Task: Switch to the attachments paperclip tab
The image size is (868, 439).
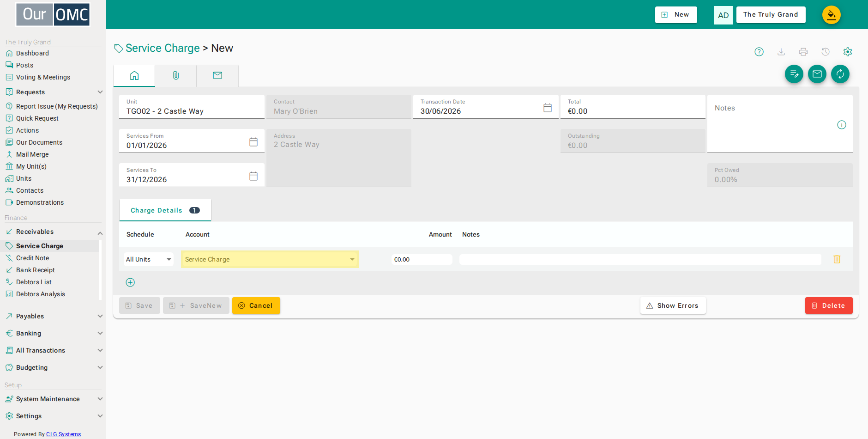Action: click(x=176, y=76)
